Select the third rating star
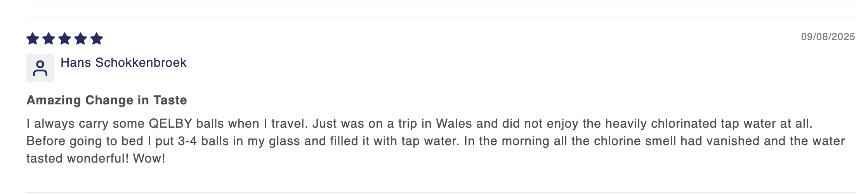Screen dimensions: 868x194 (x=64, y=39)
